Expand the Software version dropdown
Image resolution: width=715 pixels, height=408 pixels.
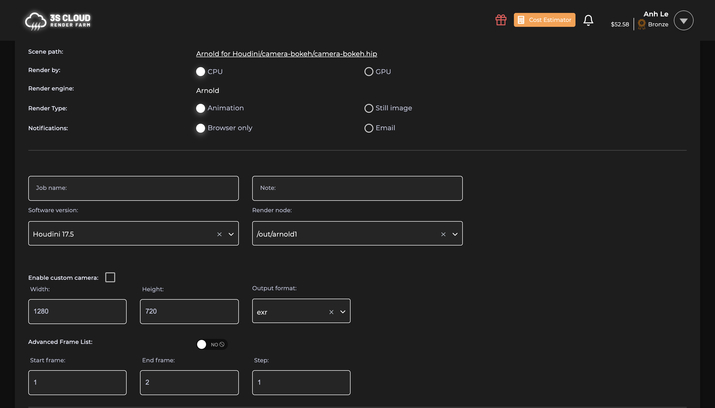[x=231, y=234]
